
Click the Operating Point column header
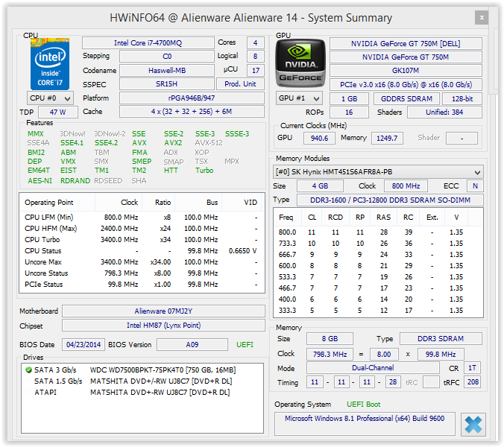(57, 203)
